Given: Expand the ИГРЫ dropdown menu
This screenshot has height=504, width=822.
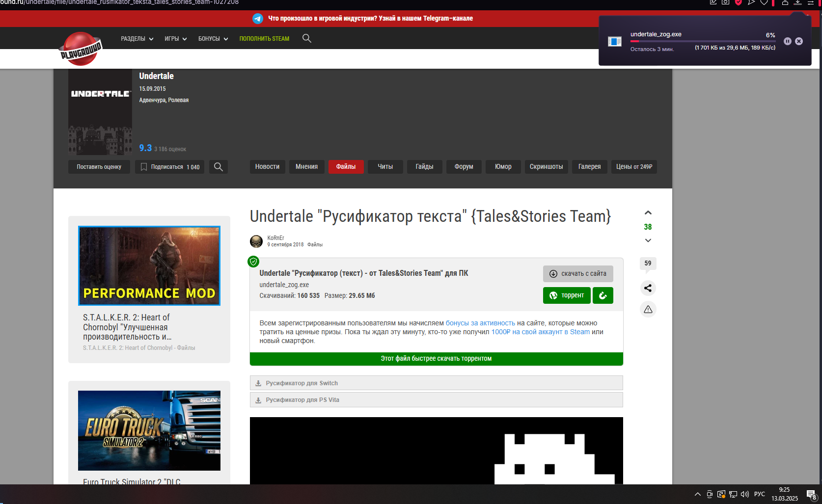Looking at the screenshot, I should click(176, 39).
